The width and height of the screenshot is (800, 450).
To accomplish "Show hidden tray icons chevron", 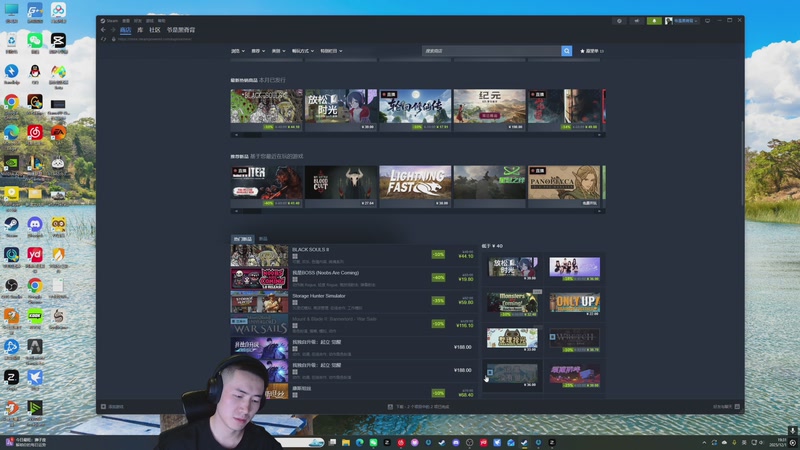I will [704, 442].
